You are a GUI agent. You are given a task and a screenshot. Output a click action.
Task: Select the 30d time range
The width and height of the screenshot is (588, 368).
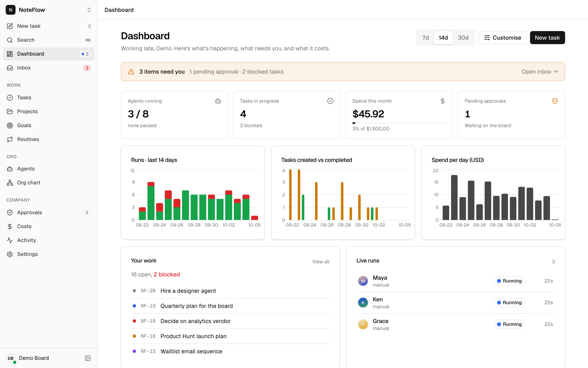click(463, 38)
